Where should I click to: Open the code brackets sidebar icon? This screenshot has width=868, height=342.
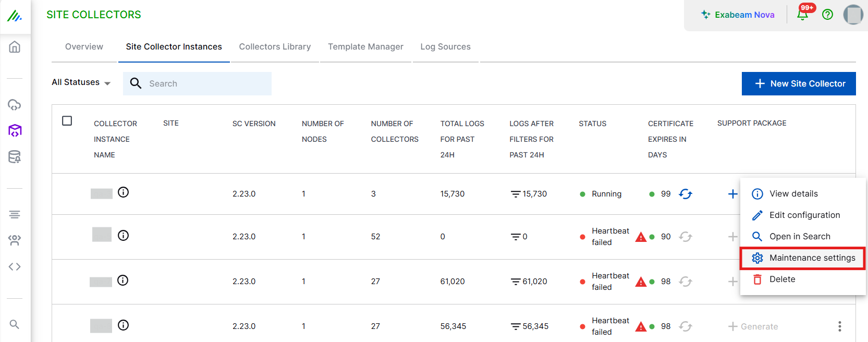point(15,266)
